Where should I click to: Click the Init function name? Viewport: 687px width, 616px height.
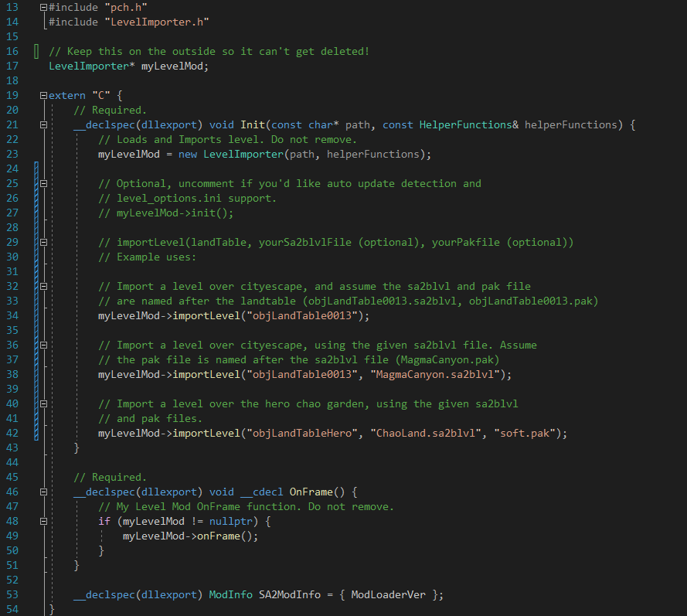pos(253,125)
